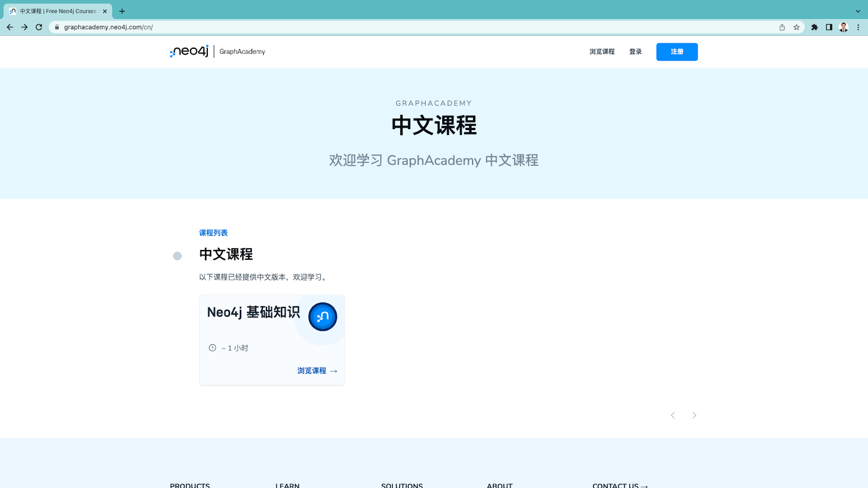
Task: Click the browser forward arrow
Action: (24, 27)
